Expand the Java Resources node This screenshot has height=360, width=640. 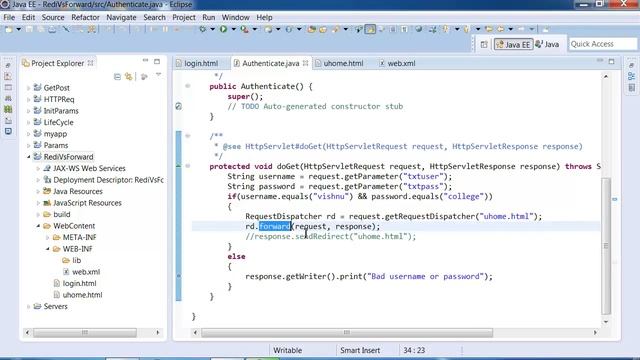(38, 191)
